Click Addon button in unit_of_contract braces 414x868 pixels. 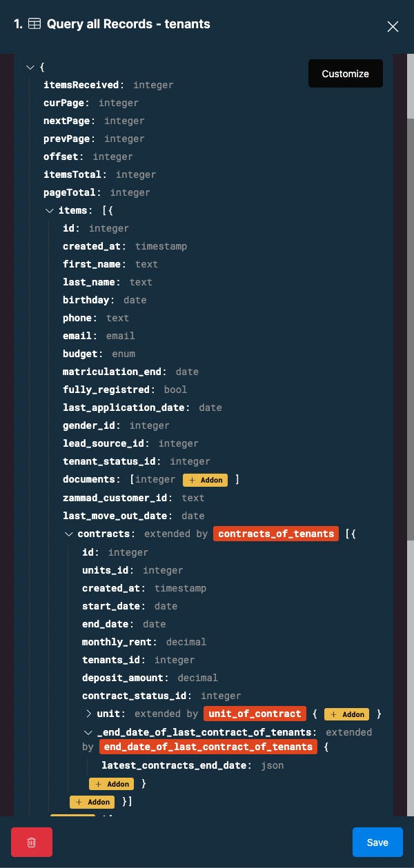pyautogui.click(x=346, y=714)
